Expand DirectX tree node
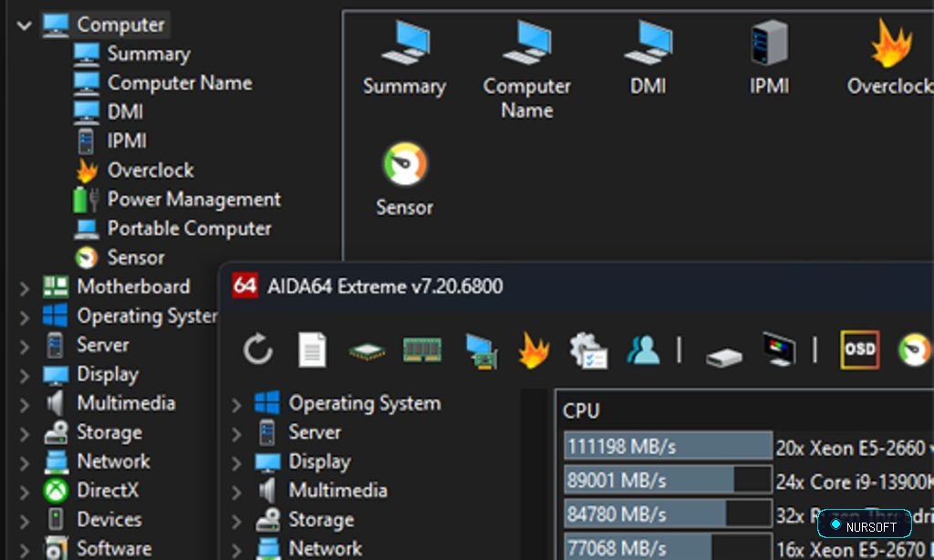 (24, 493)
